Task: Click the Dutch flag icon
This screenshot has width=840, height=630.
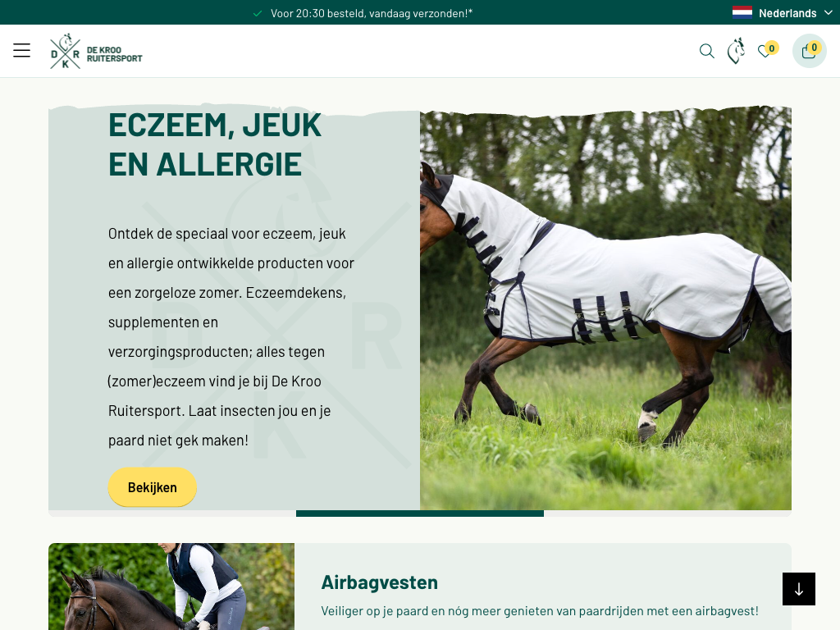Action: click(742, 12)
